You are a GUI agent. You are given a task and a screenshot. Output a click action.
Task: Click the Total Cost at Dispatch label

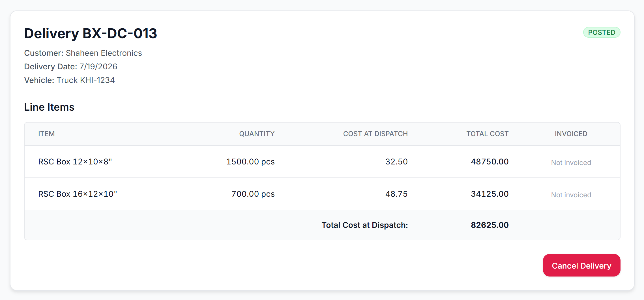coord(365,225)
